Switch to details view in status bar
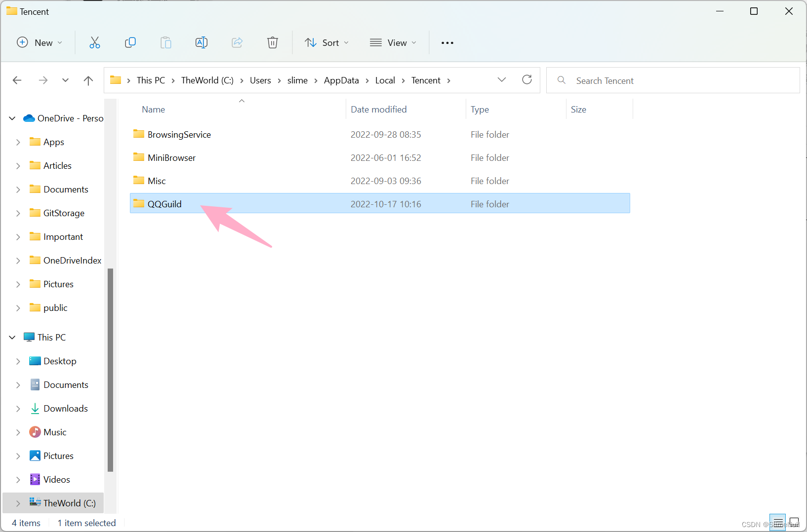 coord(778,522)
